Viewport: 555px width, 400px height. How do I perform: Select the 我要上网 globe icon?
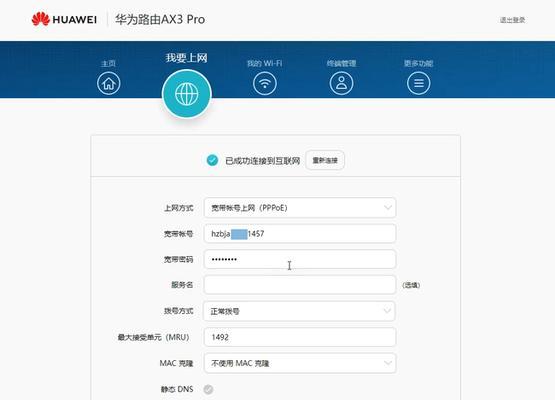tap(187, 94)
